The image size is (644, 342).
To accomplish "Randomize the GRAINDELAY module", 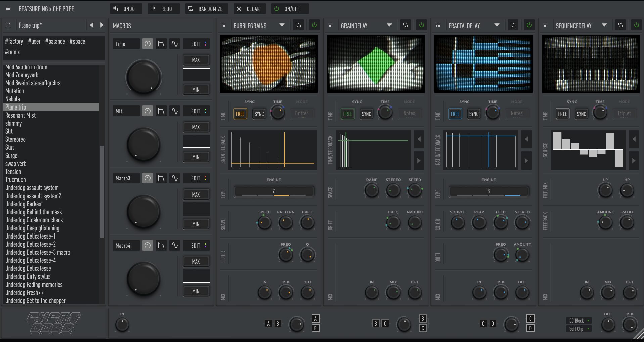I will [x=406, y=25].
